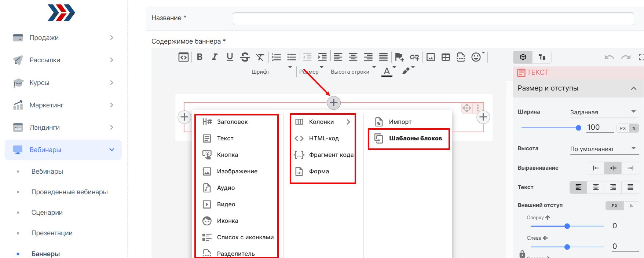Set block alignment to center

click(x=613, y=168)
